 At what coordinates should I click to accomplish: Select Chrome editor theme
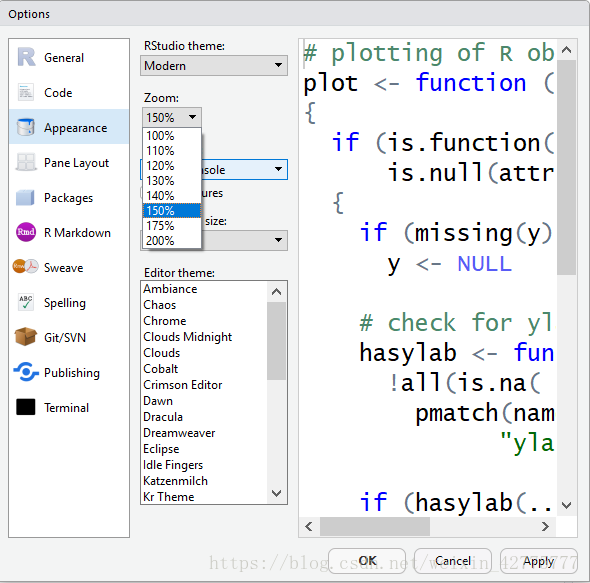[x=204, y=321]
